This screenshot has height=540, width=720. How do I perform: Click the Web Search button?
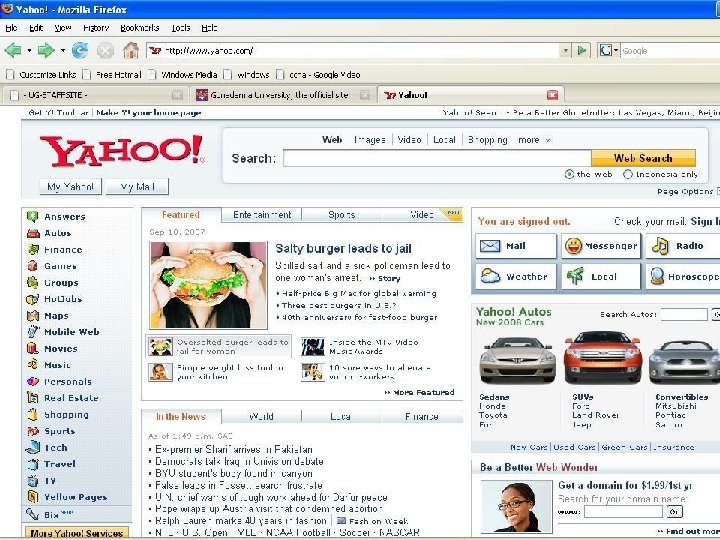643,158
